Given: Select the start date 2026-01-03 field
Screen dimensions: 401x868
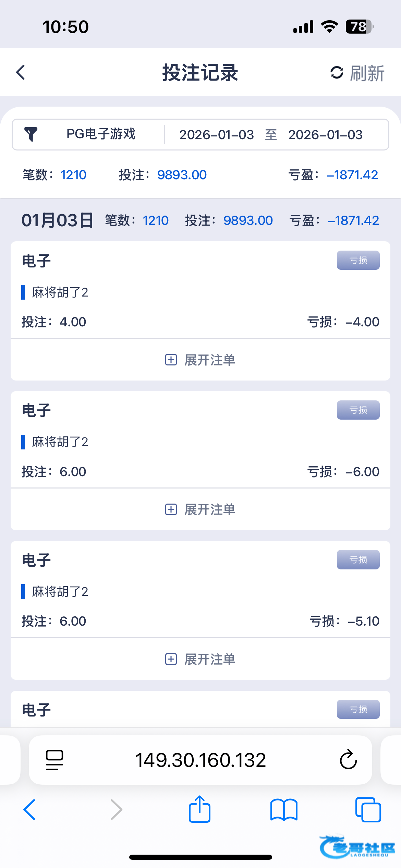Looking at the screenshot, I should (216, 135).
